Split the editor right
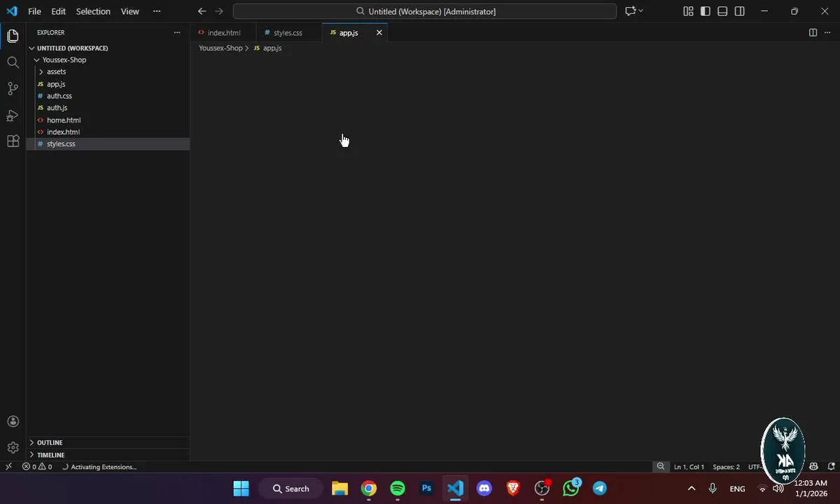This screenshot has width=840, height=504. tap(813, 33)
